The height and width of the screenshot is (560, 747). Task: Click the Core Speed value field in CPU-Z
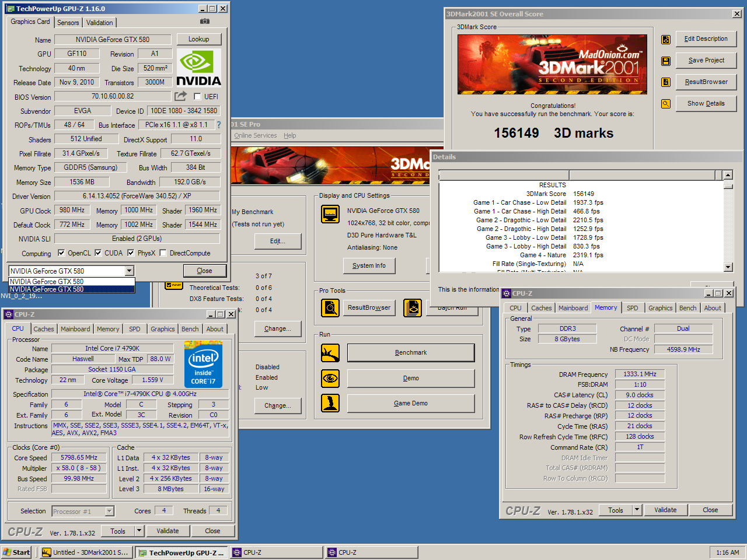[79, 458]
